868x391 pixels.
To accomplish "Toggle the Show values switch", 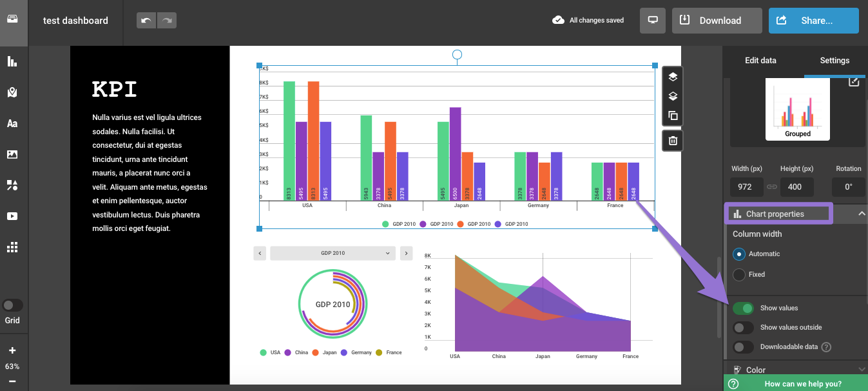I will pyautogui.click(x=743, y=308).
